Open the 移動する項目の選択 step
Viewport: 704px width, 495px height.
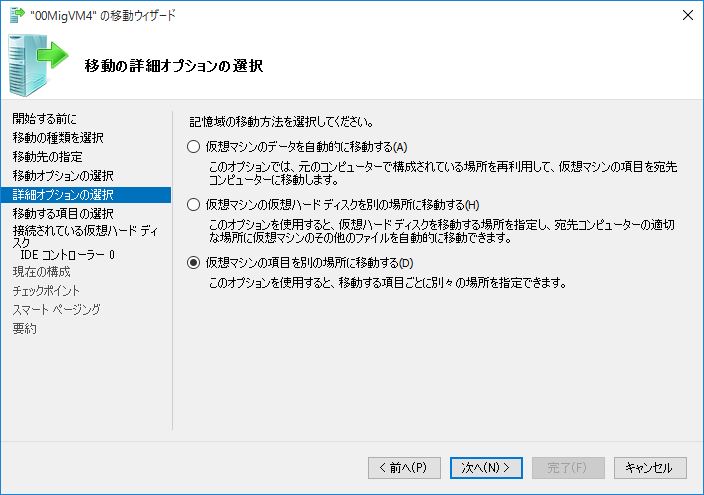[63, 214]
